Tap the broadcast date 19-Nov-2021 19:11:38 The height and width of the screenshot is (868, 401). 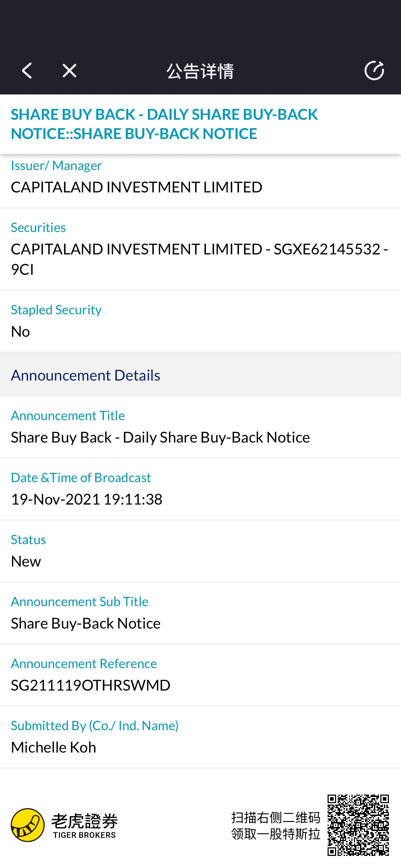pos(87,500)
